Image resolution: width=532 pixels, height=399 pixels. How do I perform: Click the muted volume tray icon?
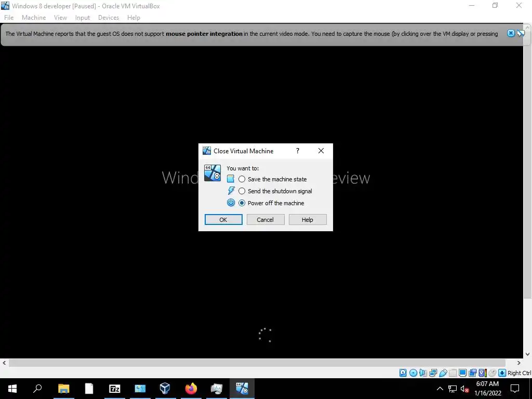pos(464,389)
